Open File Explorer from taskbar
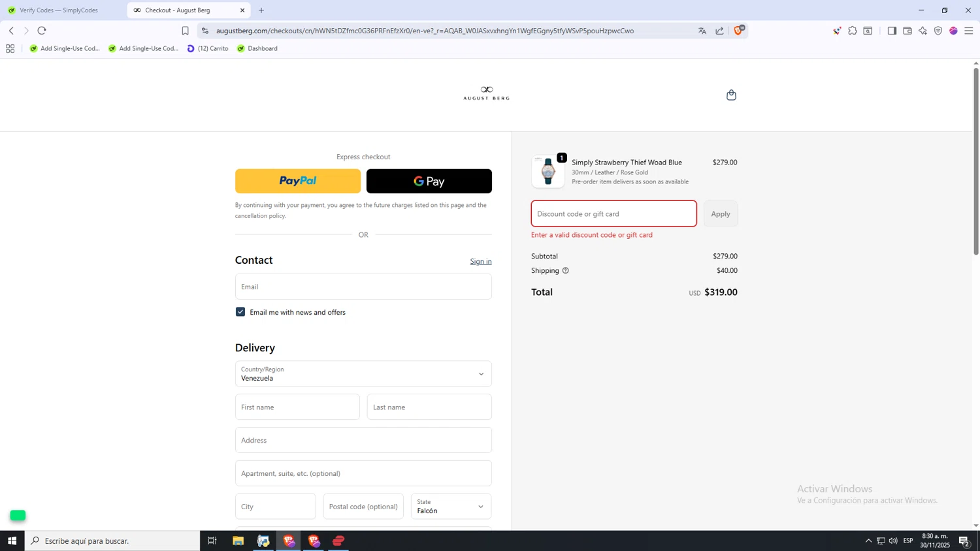The height and width of the screenshot is (551, 980). click(238, 541)
